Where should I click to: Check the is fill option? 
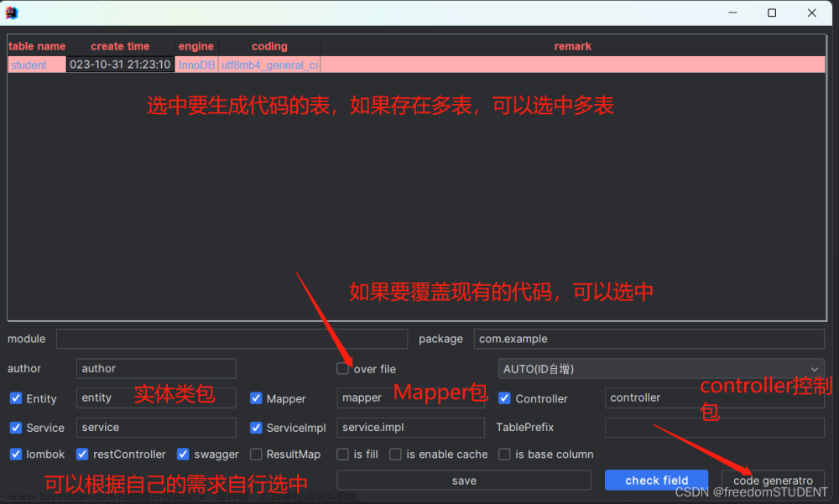point(342,455)
